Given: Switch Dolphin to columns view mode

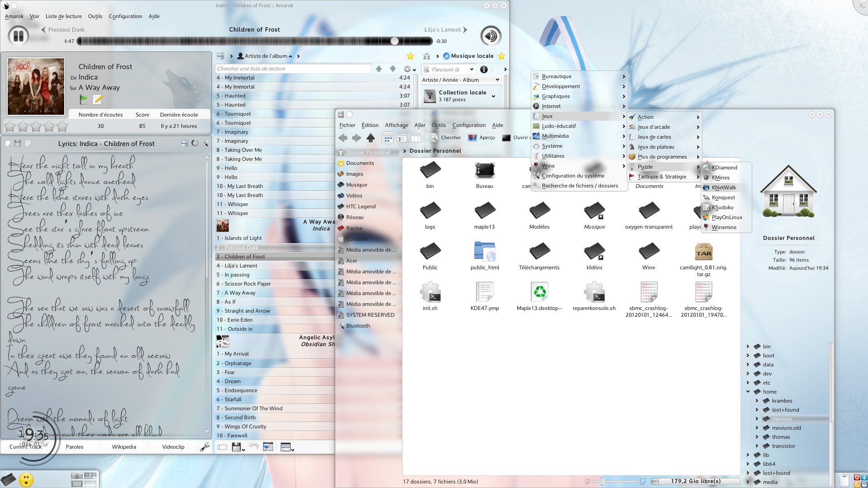Looking at the screenshot, I should (416, 138).
